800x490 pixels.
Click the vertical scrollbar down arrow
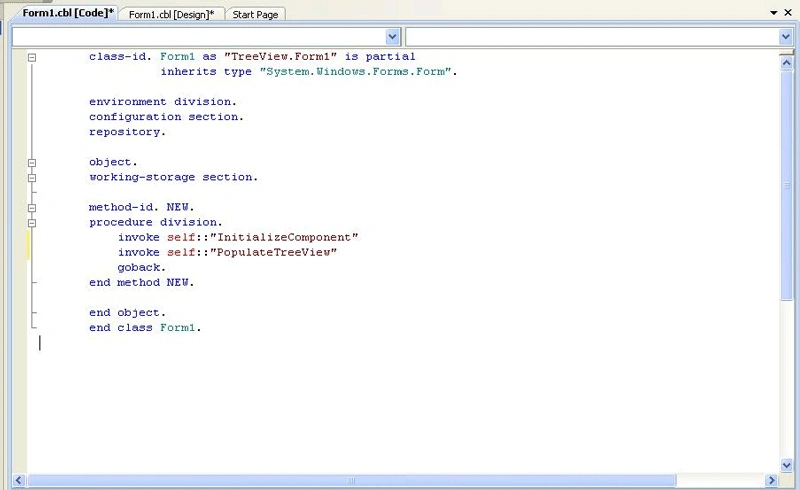pos(786,465)
